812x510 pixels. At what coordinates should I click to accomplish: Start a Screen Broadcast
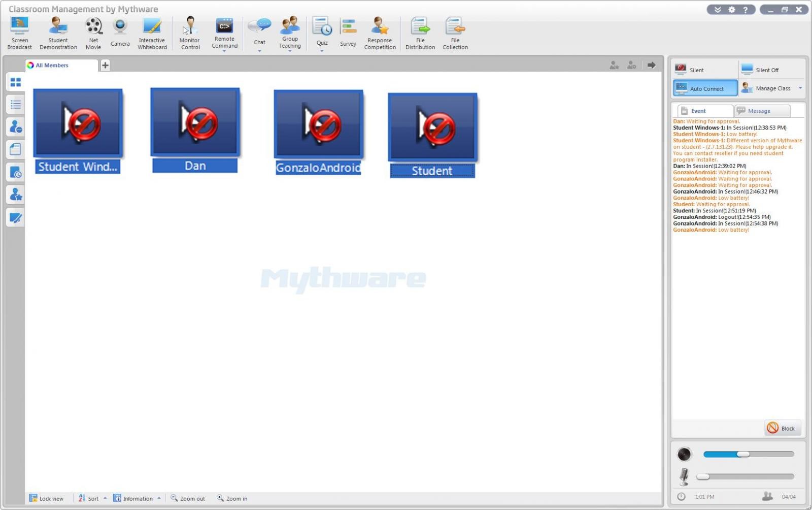pyautogui.click(x=19, y=30)
